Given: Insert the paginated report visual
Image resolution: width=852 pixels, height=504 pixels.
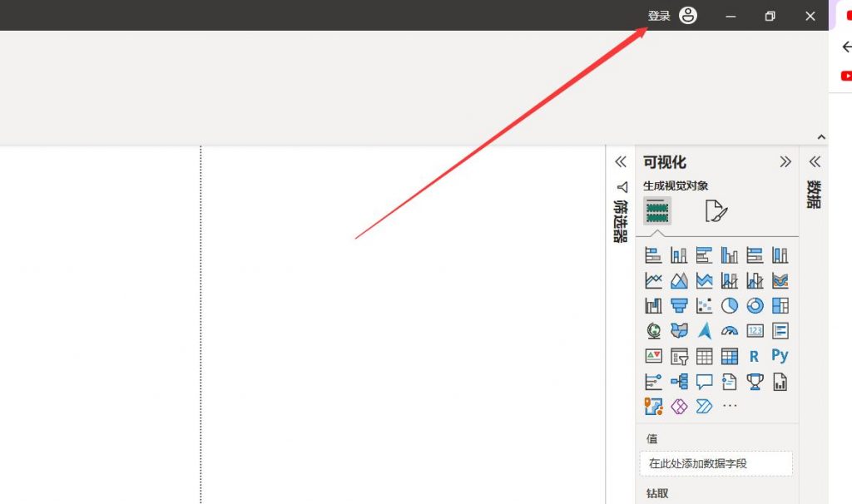Looking at the screenshot, I should (780, 382).
